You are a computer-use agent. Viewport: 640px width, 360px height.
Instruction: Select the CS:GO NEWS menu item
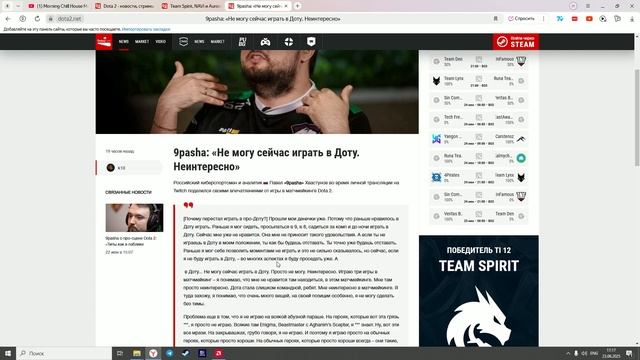click(199, 42)
